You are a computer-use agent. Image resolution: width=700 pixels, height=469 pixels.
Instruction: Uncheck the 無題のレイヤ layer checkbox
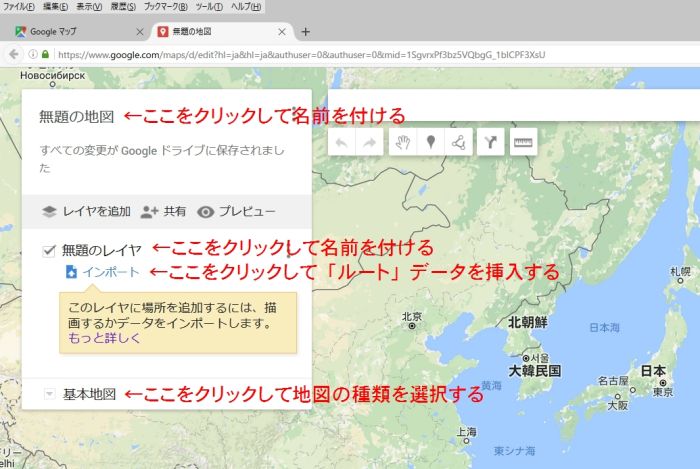coord(49,251)
